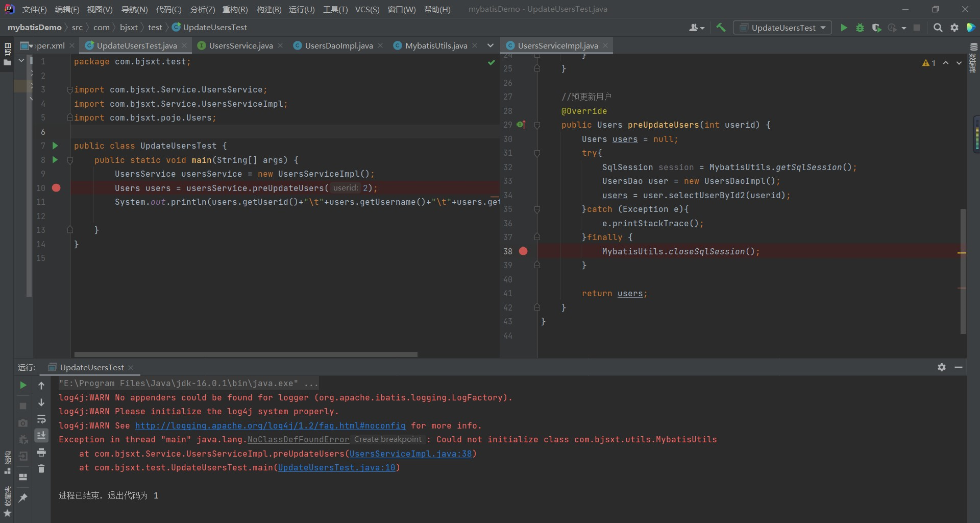Open the user account icon menu
980x523 pixels.
click(x=696, y=28)
